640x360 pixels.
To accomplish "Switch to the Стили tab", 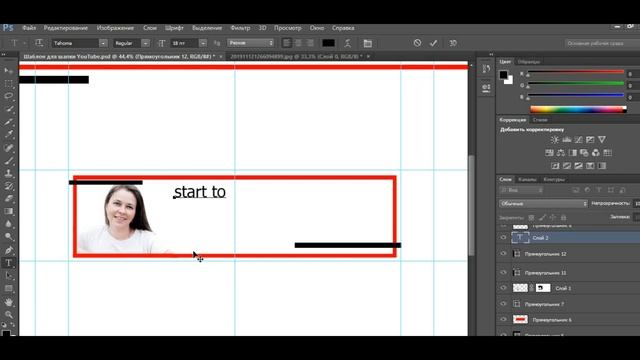I will pos(540,120).
